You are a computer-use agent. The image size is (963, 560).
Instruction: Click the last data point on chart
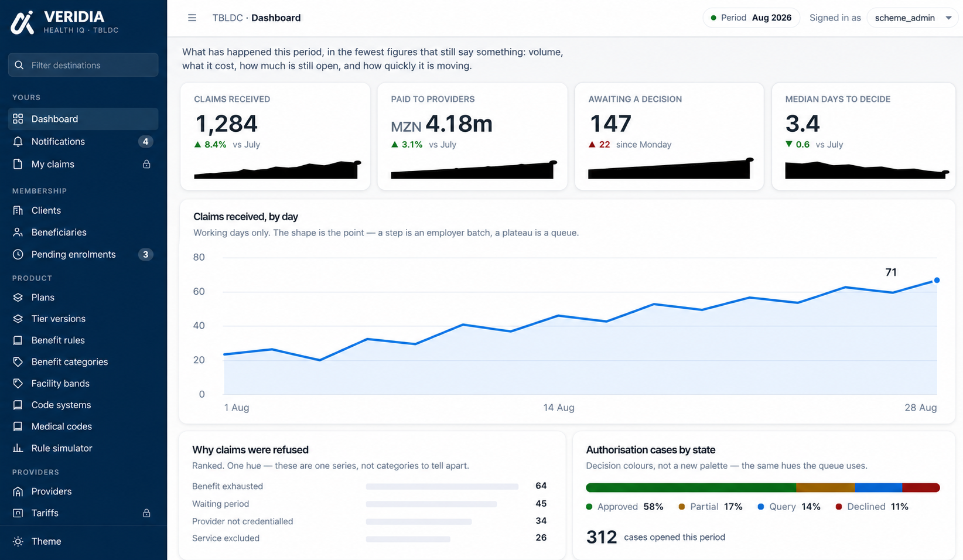pyautogui.click(x=937, y=281)
